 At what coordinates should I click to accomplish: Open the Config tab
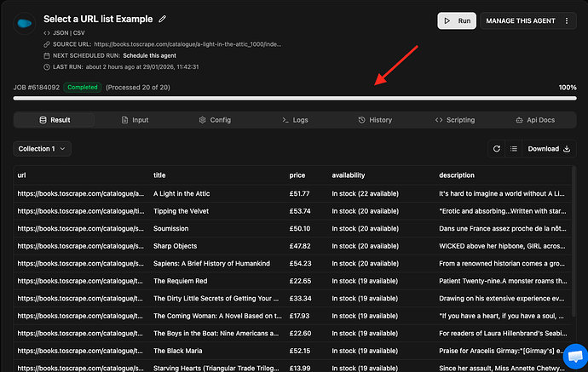[215, 120]
